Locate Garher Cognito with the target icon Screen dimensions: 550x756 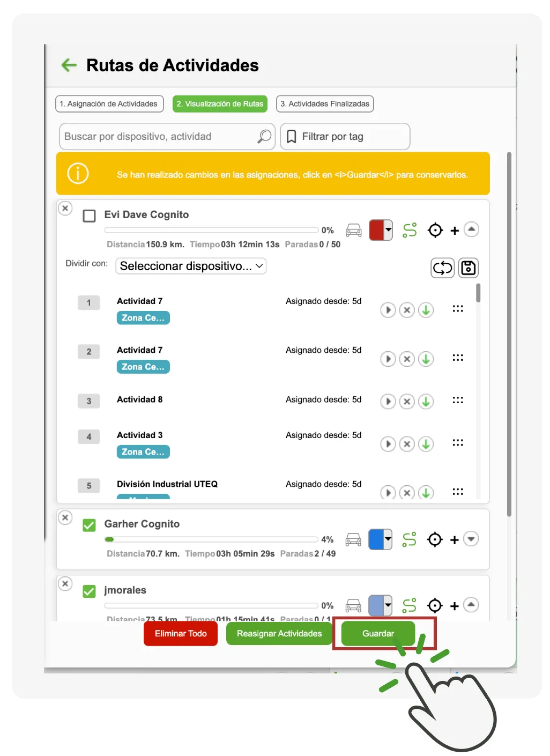click(x=435, y=539)
